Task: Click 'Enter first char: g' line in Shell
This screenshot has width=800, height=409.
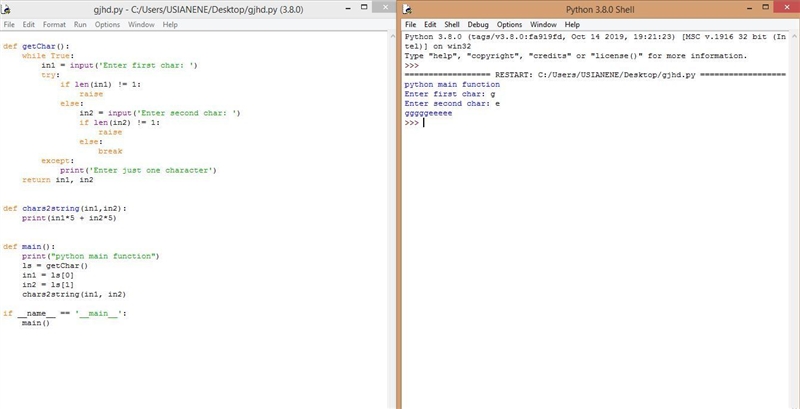Action: pyautogui.click(x=450, y=94)
